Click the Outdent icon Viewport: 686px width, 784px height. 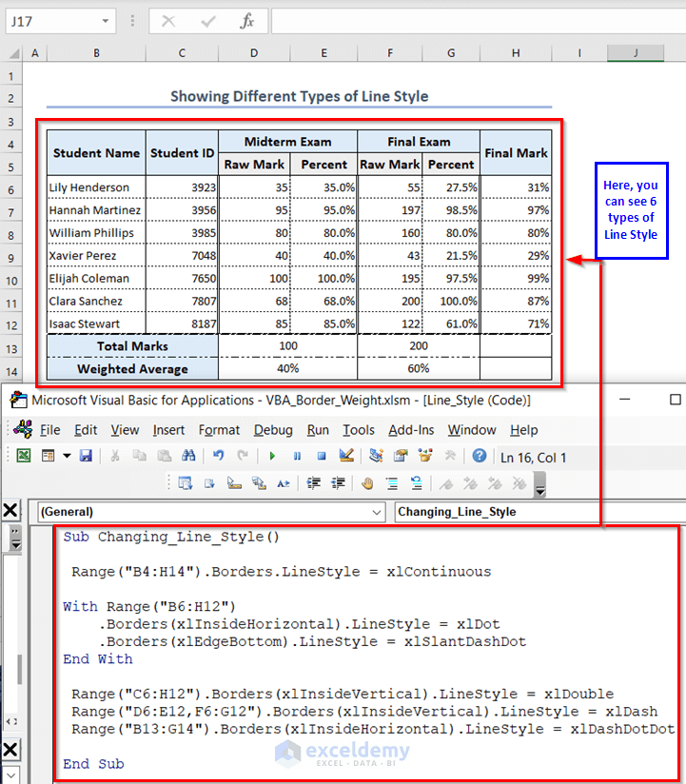(338, 483)
